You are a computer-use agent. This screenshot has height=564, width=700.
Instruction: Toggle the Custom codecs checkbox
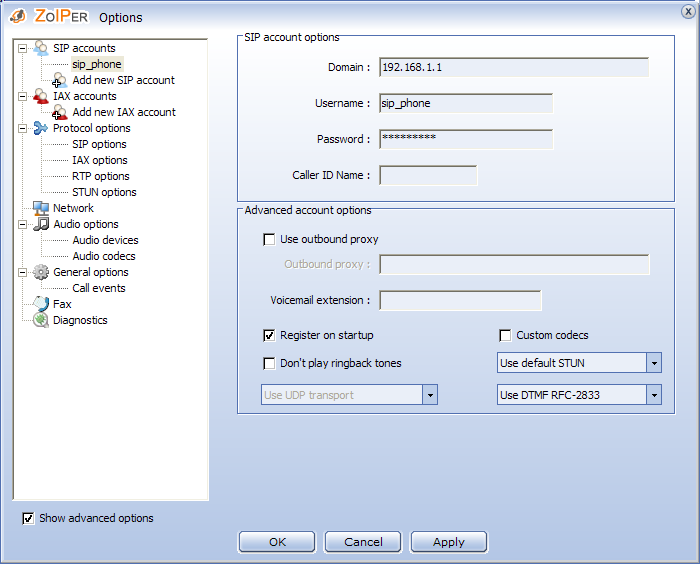click(506, 336)
